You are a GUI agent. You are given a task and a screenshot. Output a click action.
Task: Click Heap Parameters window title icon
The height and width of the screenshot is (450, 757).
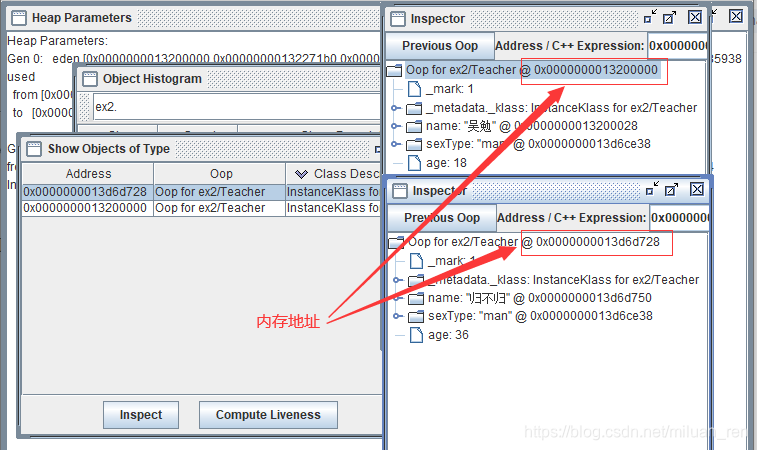(19, 18)
